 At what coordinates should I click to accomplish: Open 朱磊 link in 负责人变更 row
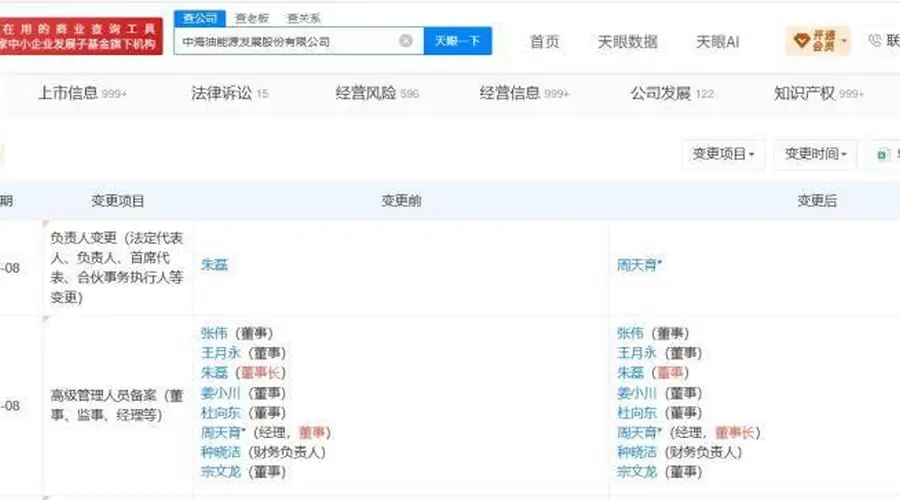pyautogui.click(x=214, y=265)
